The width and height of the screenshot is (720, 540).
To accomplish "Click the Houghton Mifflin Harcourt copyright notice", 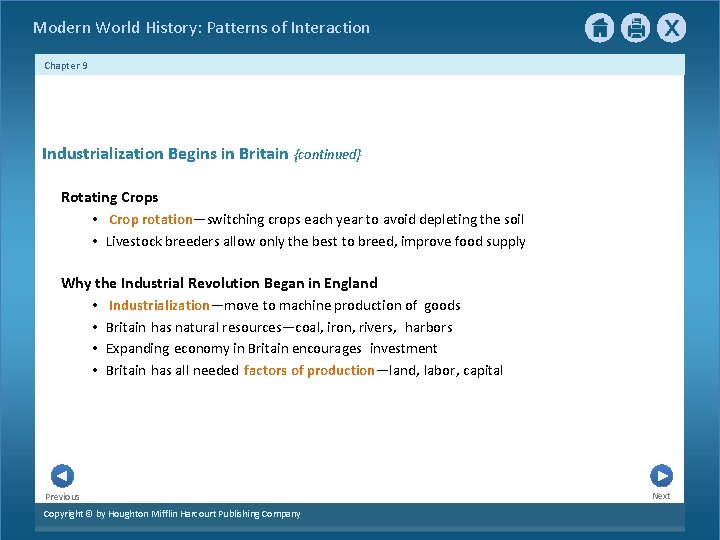I will pyautogui.click(x=172, y=514).
